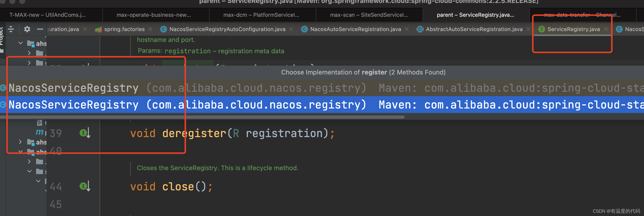644x216 pixels.
Task: Click line number 45 in the gutter
Action: point(56,204)
